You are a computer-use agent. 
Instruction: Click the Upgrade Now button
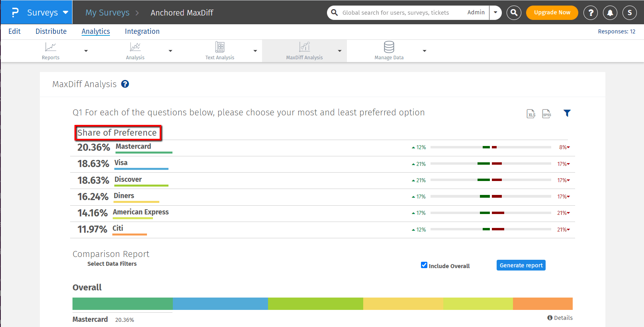point(552,13)
